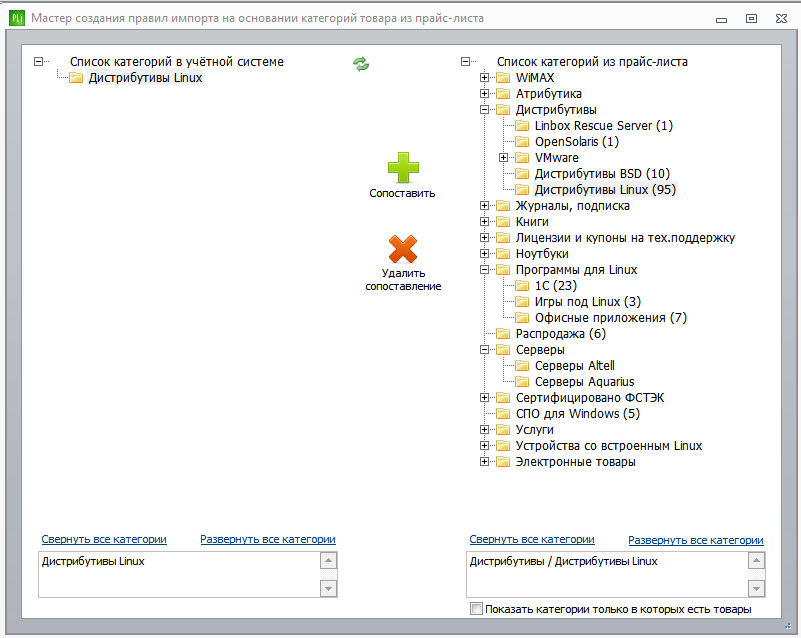Enable Показать категории только в которых есть товары
Image resolution: width=801 pixels, height=638 pixels.
coord(476,609)
